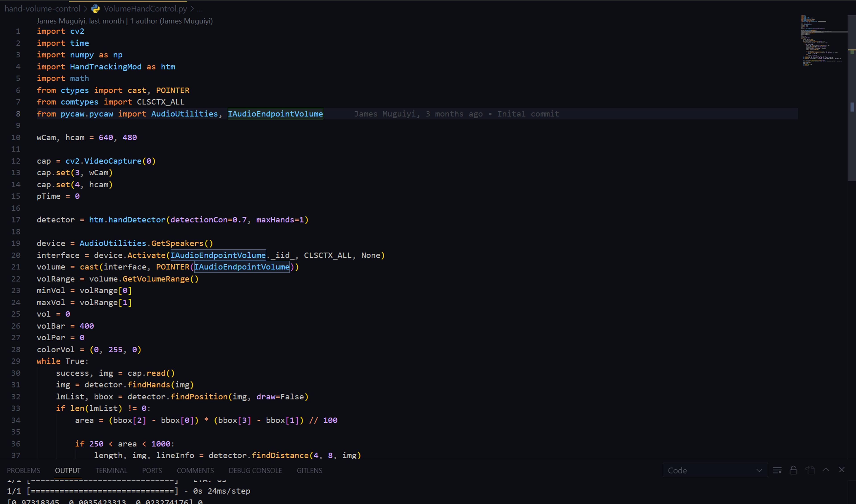Close the bottom panel
This screenshot has height=504, width=856.
[x=842, y=470]
